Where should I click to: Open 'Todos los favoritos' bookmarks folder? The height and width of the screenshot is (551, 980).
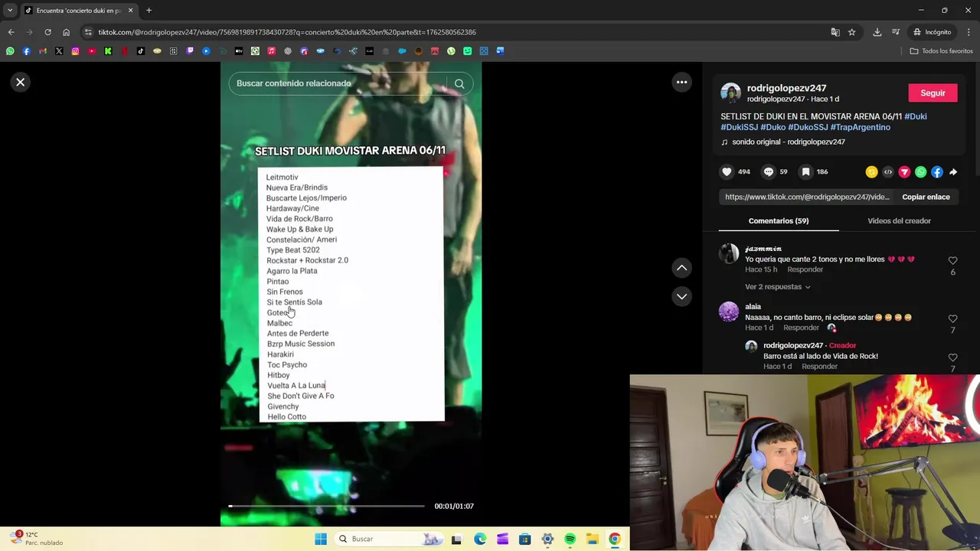(x=941, y=51)
